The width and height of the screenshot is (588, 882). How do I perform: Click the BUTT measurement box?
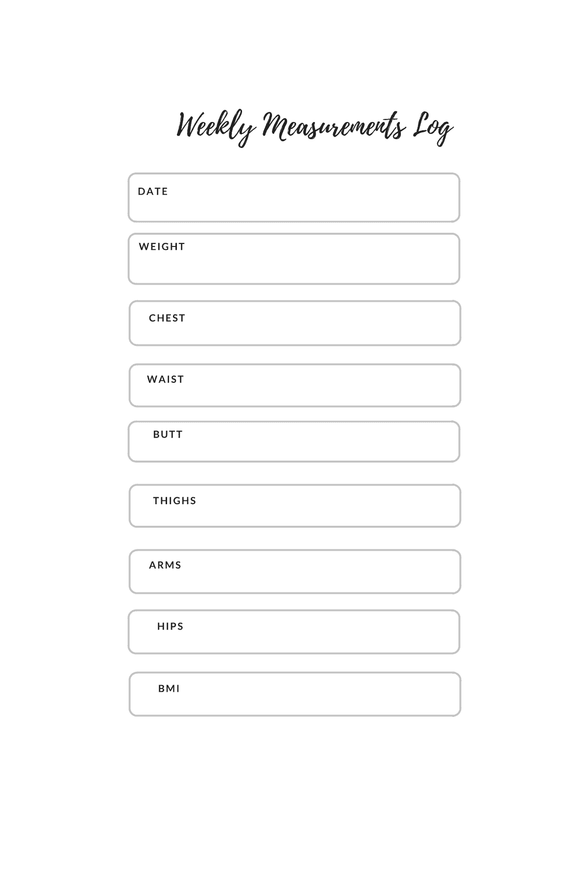[294, 441]
